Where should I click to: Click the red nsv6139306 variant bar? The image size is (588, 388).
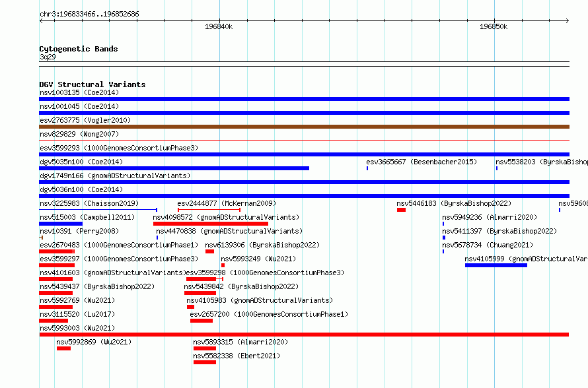[209, 251]
